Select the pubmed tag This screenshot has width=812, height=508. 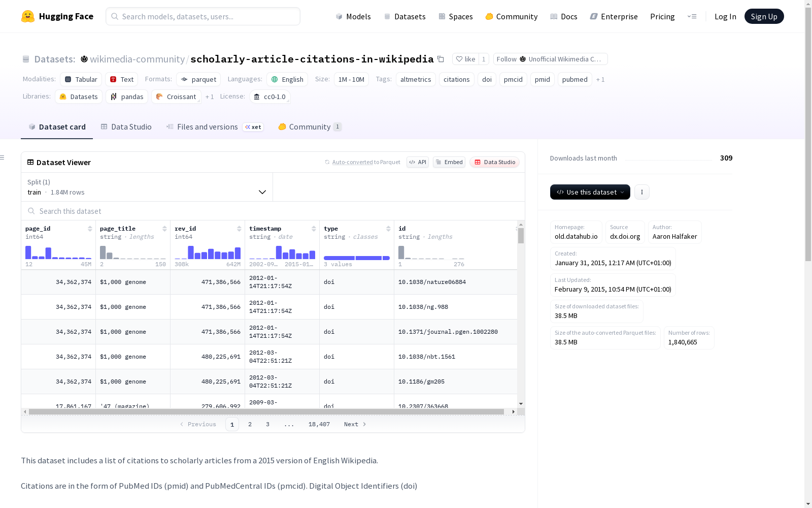coord(575,79)
